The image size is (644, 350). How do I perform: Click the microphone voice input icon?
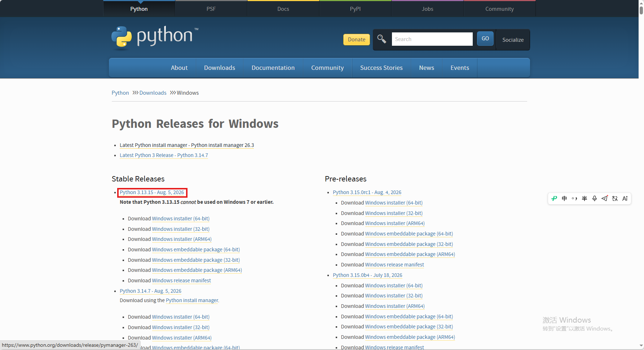(x=595, y=198)
